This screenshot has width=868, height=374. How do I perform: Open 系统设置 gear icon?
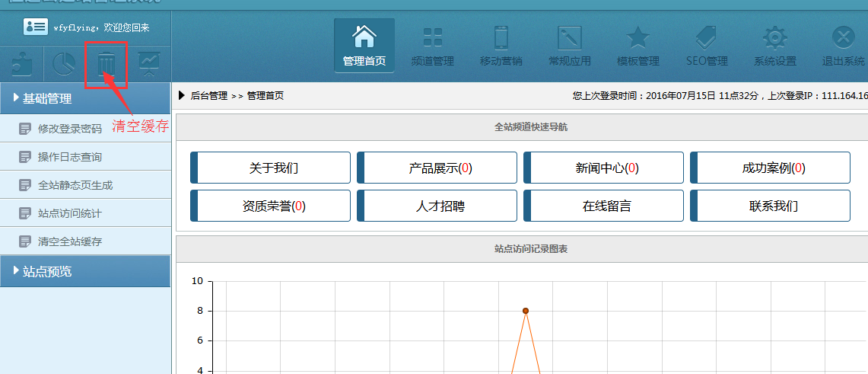pyautogui.click(x=774, y=46)
